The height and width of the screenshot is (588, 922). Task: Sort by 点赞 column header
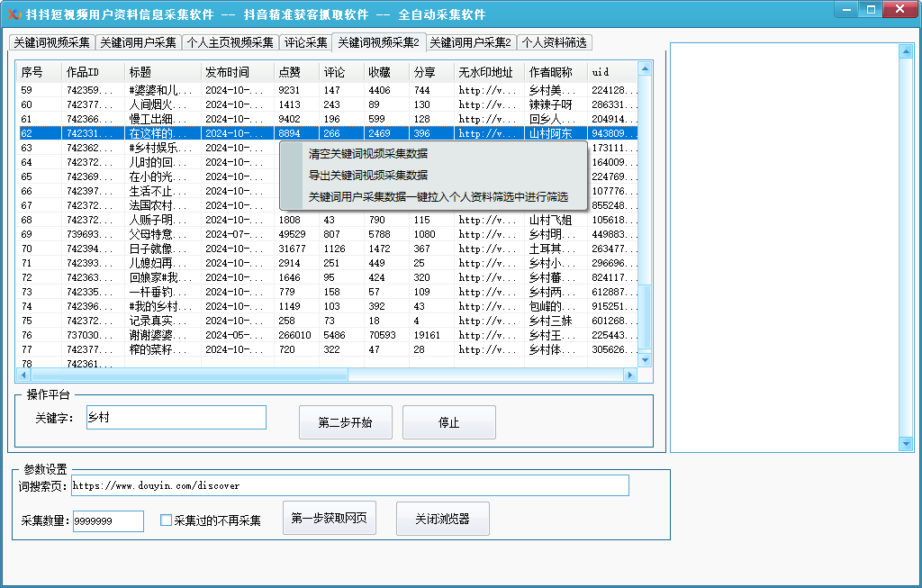click(296, 72)
